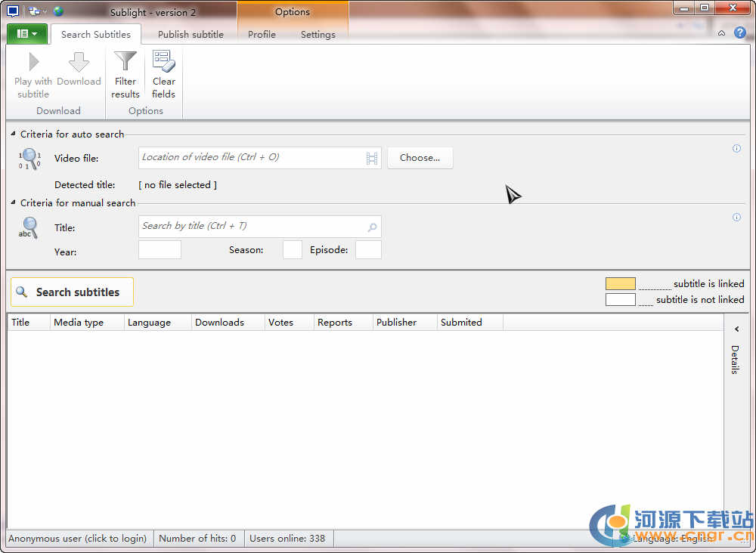Click the Search subtitles button
The width and height of the screenshot is (756, 553).
(73, 292)
